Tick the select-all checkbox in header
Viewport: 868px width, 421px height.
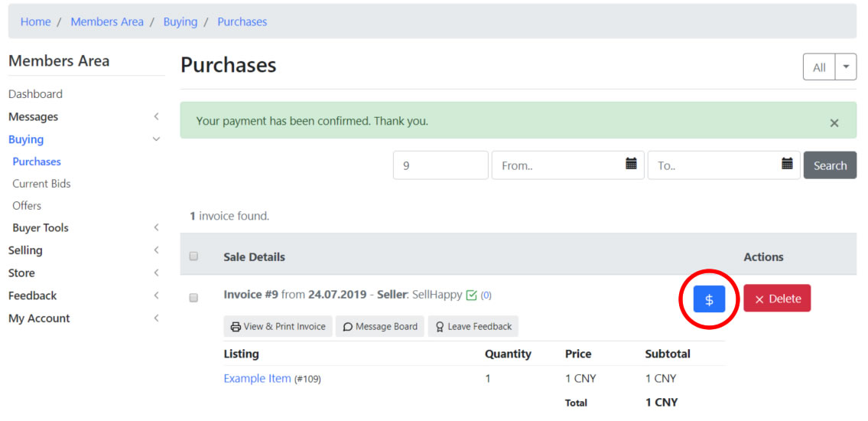[193, 256]
